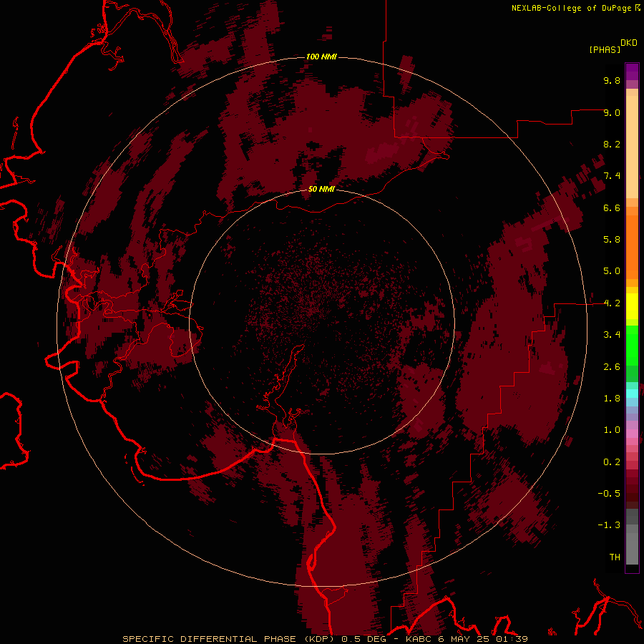Click the 1.8 legend value
This screenshot has width=644, height=644.
(x=612, y=399)
